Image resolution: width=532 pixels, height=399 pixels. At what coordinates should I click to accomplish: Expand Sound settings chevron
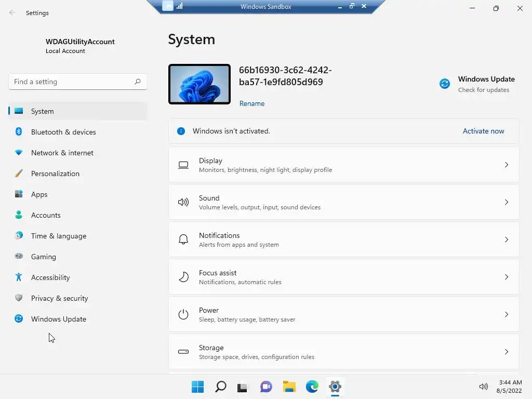[506, 202]
